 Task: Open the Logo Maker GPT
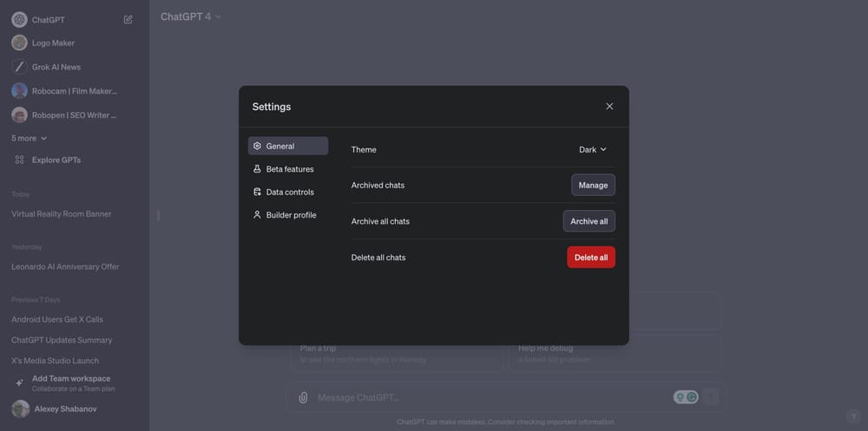click(x=53, y=42)
